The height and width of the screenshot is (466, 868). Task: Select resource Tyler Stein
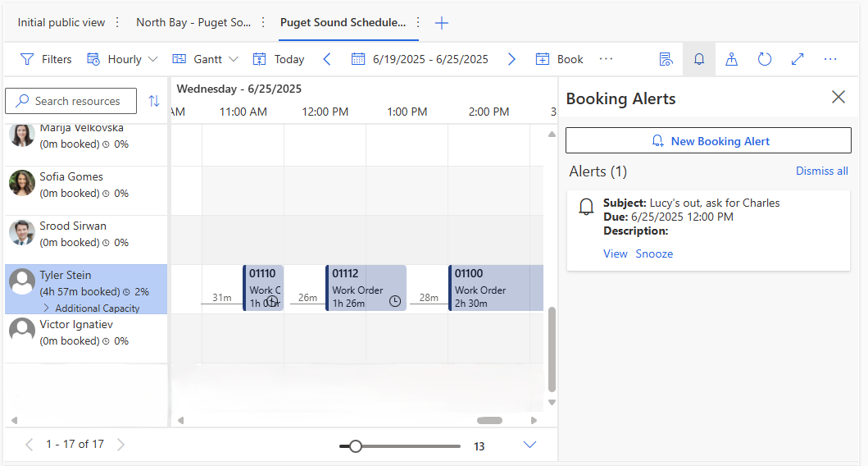click(x=86, y=290)
